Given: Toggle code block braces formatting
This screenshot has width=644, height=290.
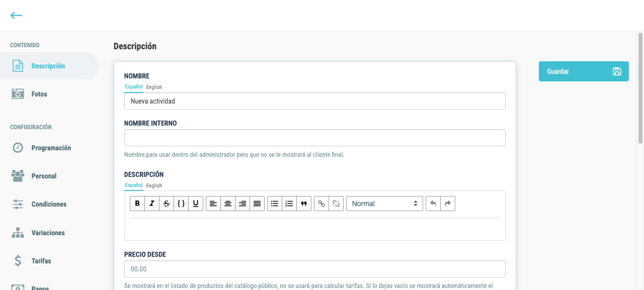Looking at the screenshot, I should [x=181, y=204].
